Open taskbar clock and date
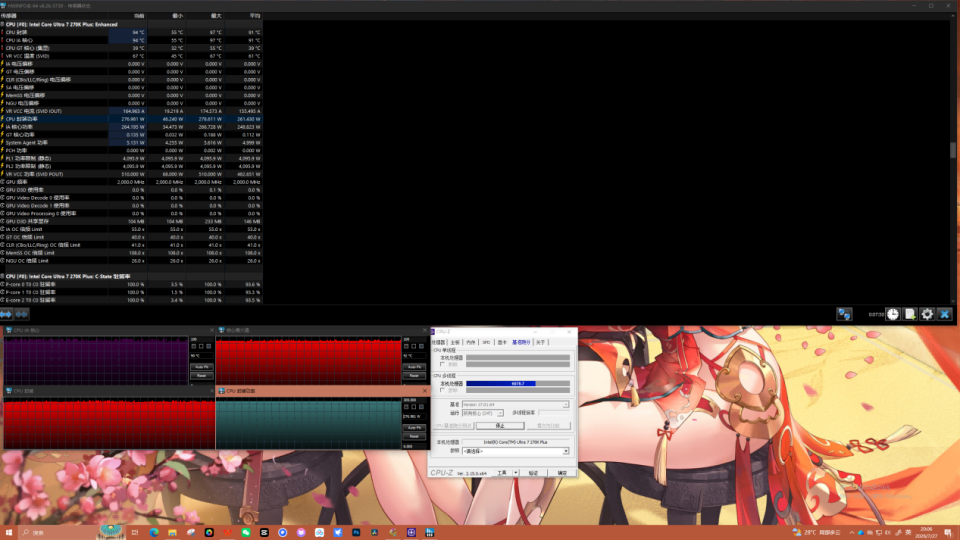 point(927,533)
